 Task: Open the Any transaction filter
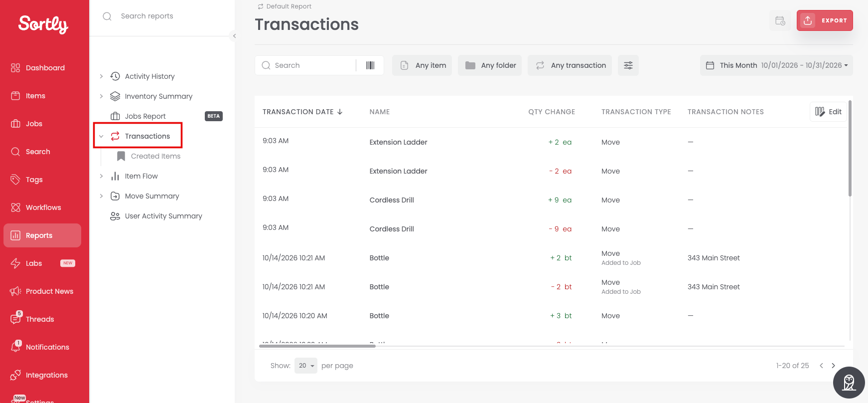(x=570, y=65)
